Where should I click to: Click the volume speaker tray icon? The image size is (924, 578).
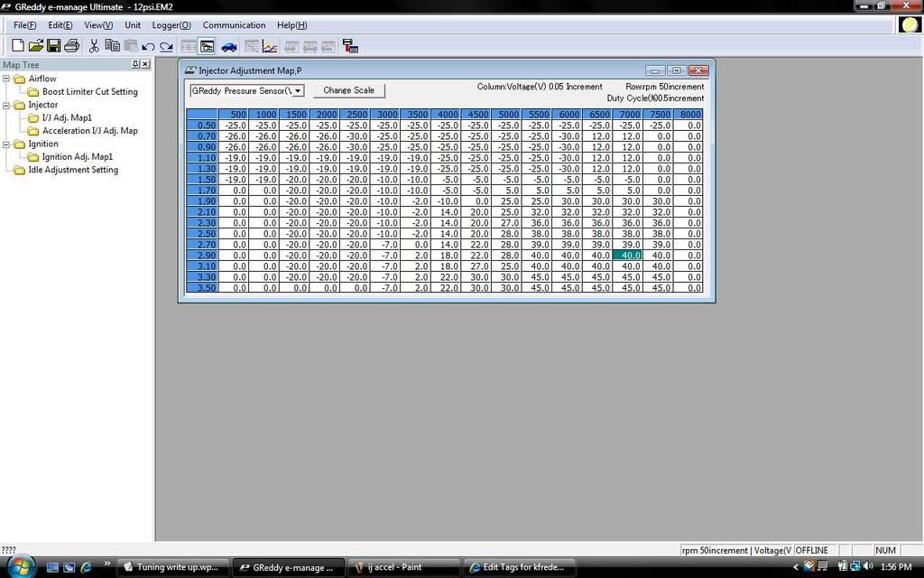pyautogui.click(x=867, y=566)
